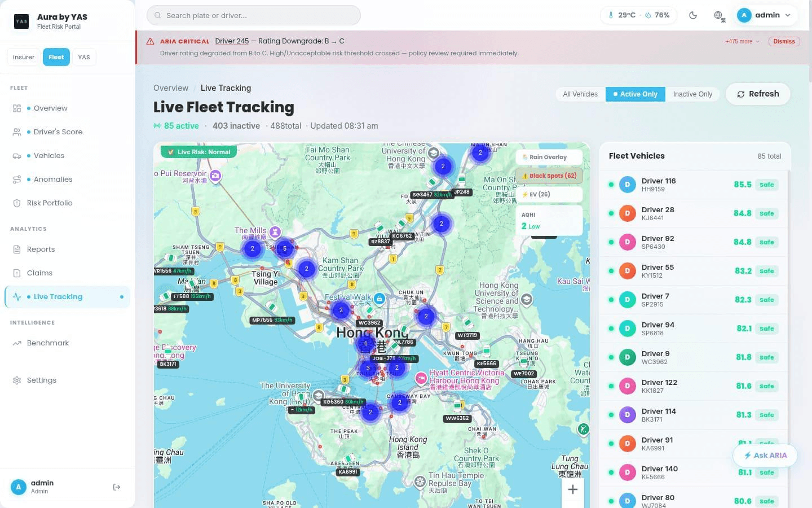Screen dimensions: 812x508
Task: Open Ask ARIA assistant
Action: pos(765,456)
